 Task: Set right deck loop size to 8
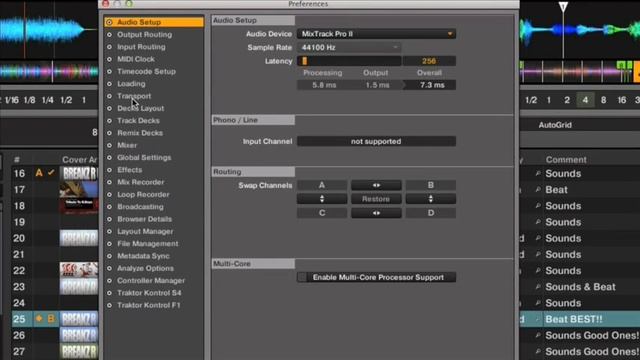tap(603, 100)
